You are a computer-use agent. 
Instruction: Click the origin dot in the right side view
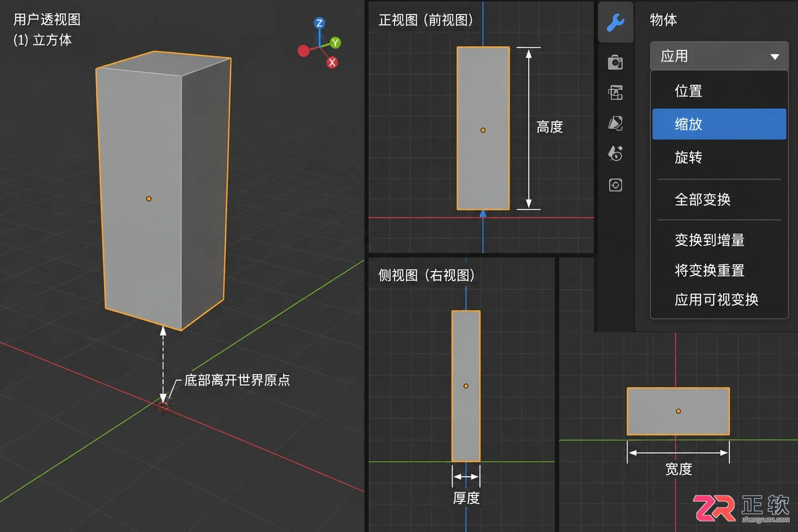[x=466, y=386]
